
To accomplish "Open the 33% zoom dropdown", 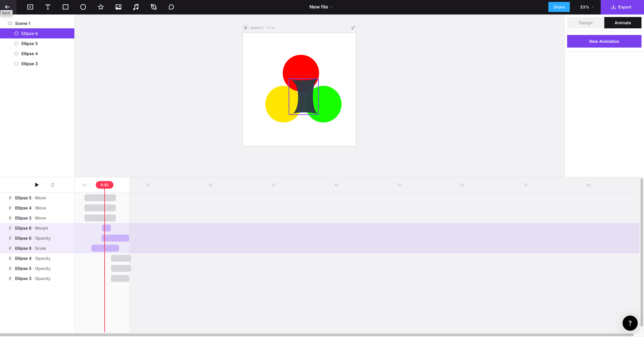I will (x=586, y=7).
